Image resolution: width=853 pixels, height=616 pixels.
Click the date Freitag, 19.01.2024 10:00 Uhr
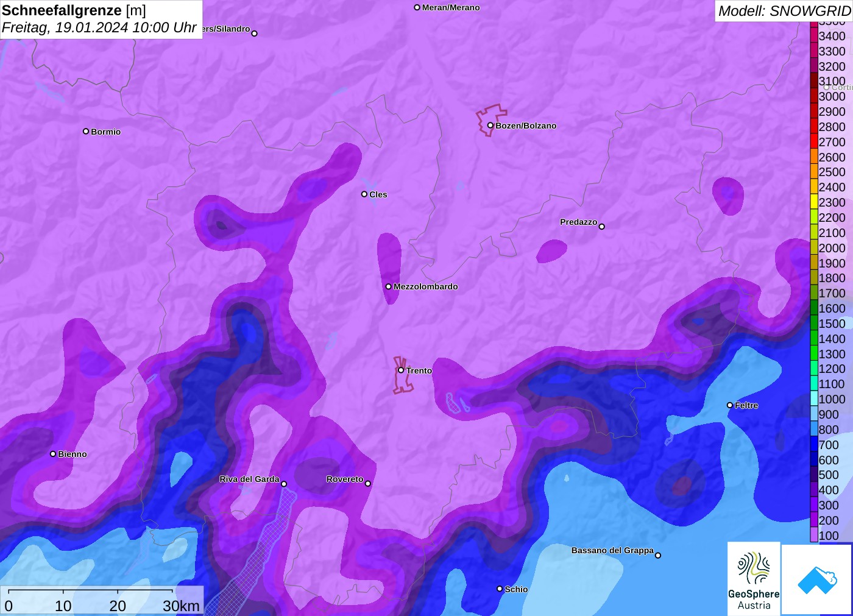coord(99,27)
